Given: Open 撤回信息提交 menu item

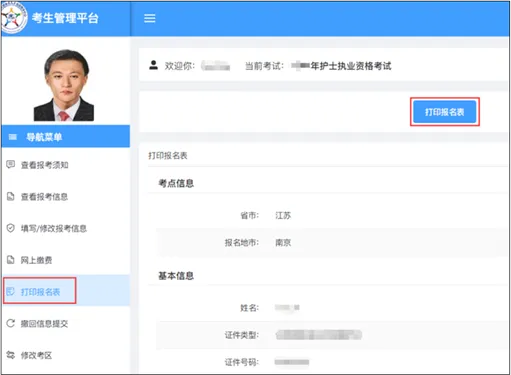Looking at the screenshot, I should click(x=44, y=323).
